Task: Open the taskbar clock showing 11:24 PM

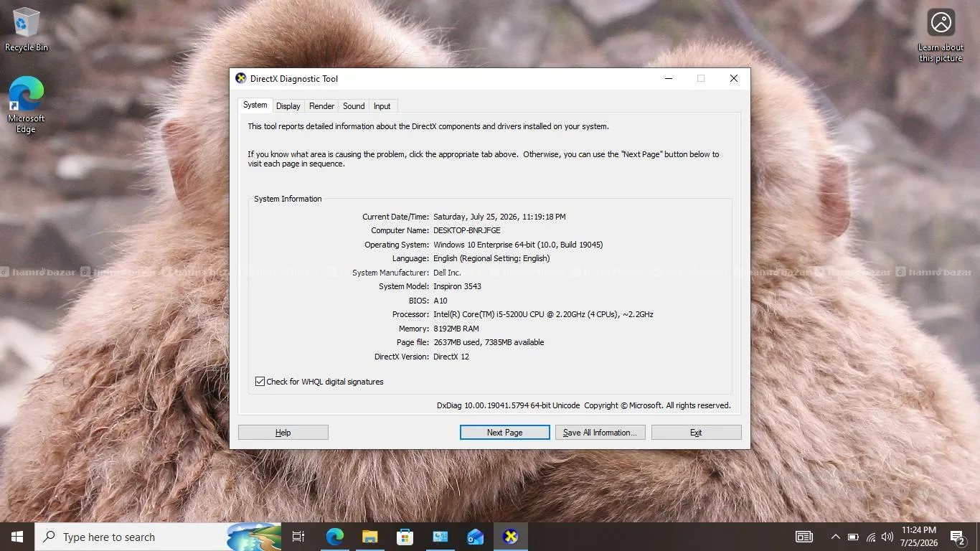Action: 919,537
